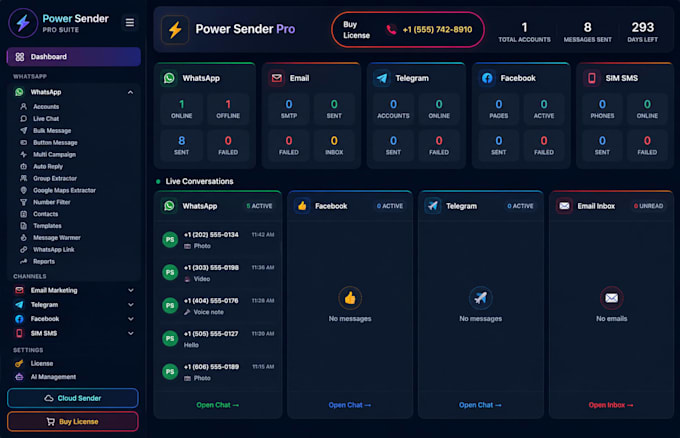Open Telegram channel in sidebar
Image resolution: width=680 pixels, height=438 pixels.
pyautogui.click(x=74, y=305)
